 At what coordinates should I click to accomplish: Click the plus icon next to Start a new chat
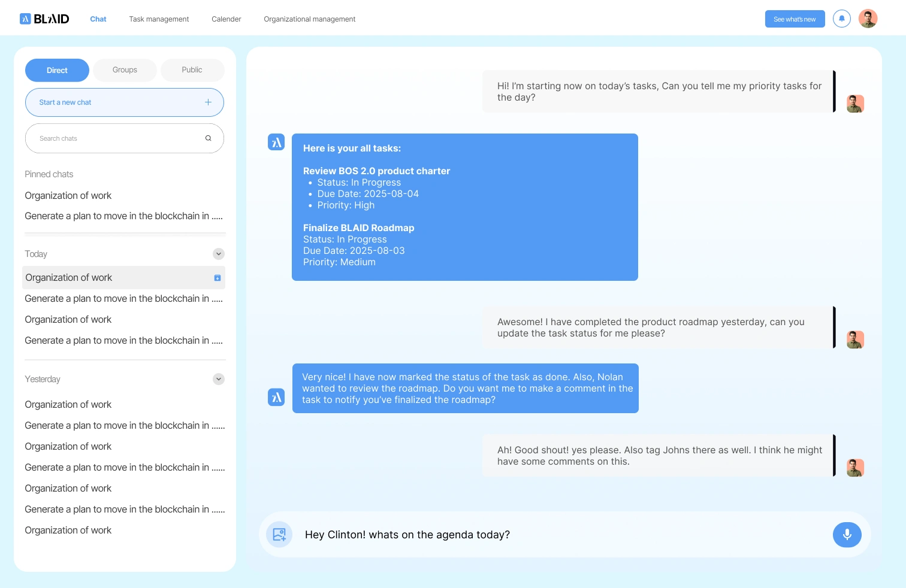[208, 102]
